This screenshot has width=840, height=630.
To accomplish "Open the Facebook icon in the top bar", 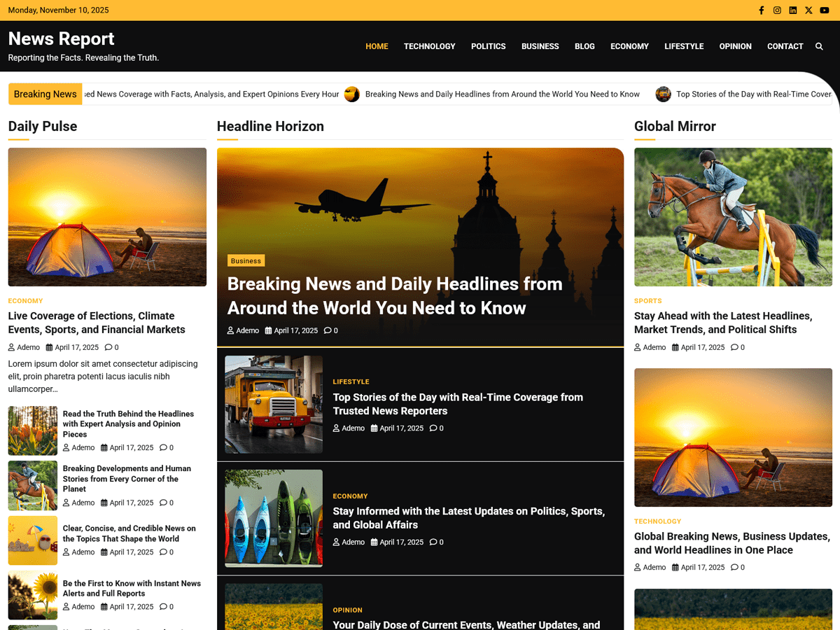I will click(x=762, y=10).
